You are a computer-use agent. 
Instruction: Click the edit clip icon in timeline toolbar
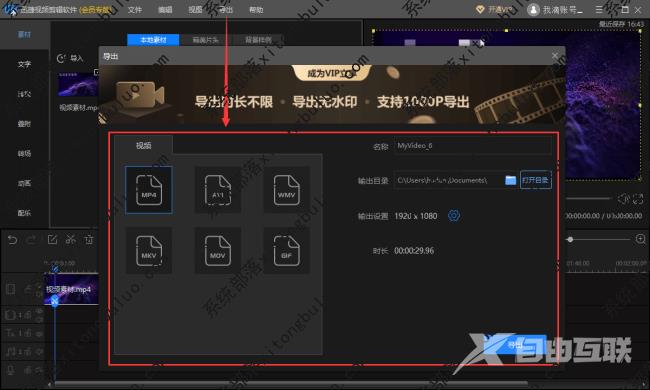coord(52,240)
